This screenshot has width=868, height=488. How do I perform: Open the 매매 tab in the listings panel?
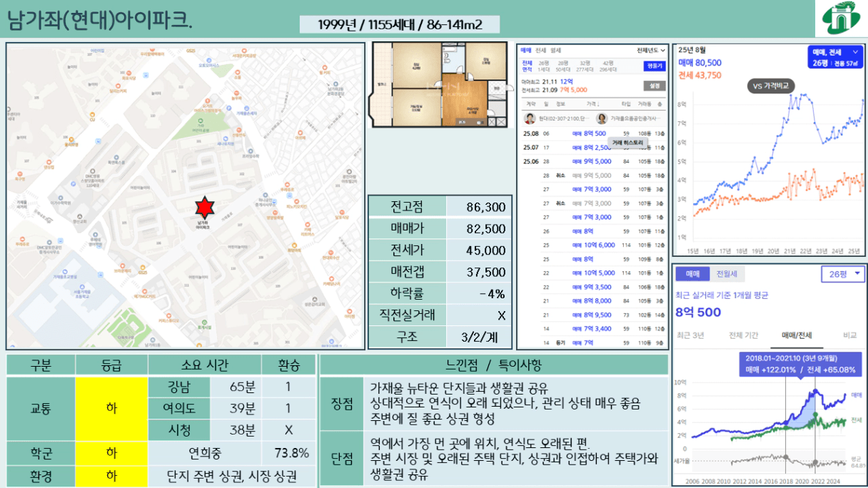526,51
